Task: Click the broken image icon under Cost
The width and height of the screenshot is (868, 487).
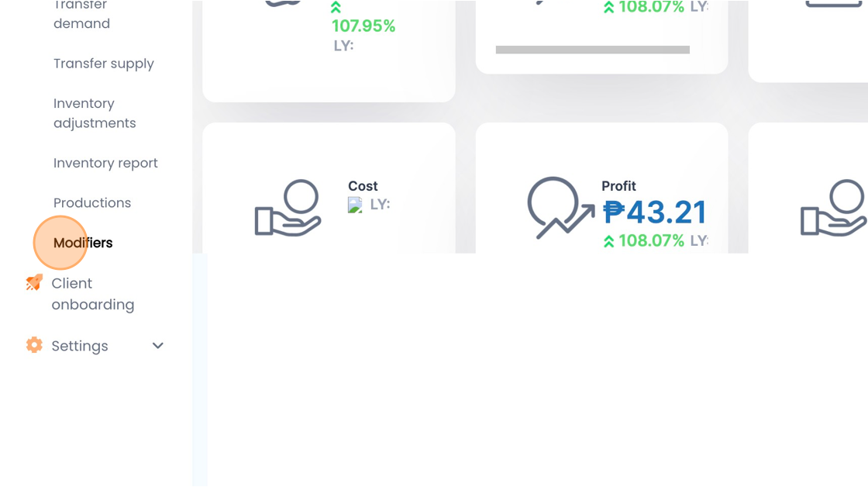Action: click(356, 205)
